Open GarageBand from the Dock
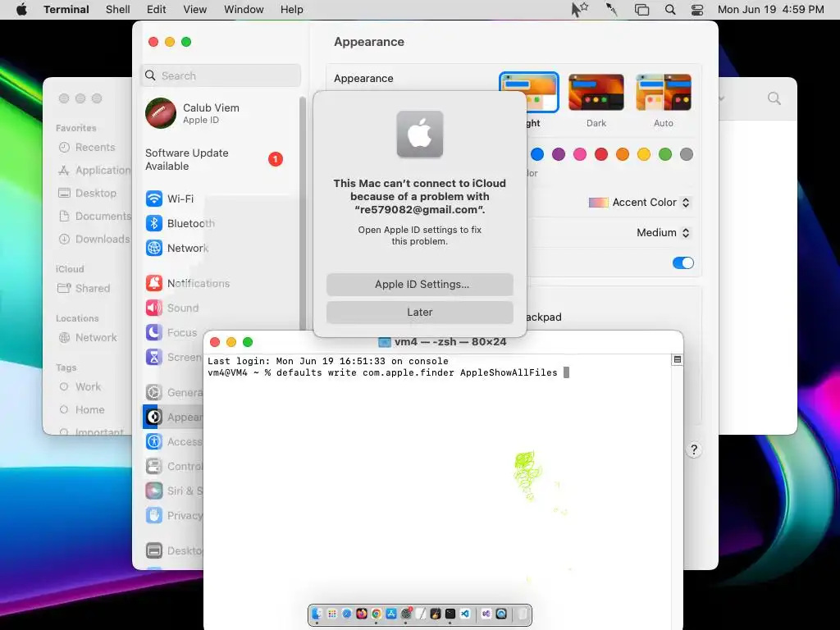840x630 pixels. (x=436, y=614)
